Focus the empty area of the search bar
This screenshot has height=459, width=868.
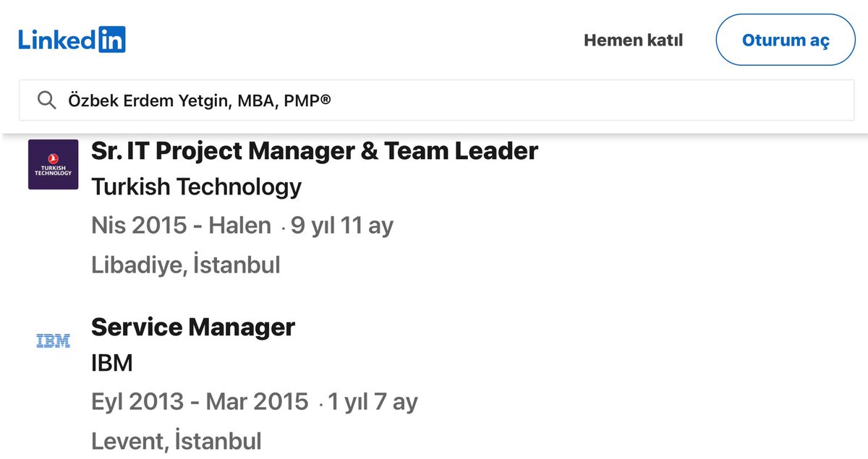579,100
